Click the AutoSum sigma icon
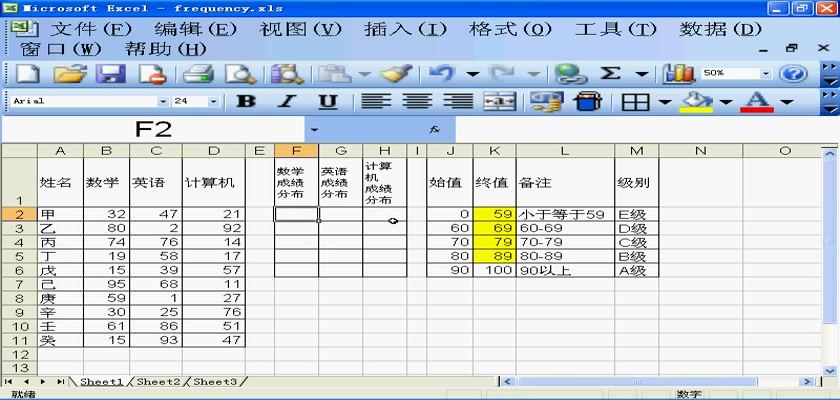Image resolution: width=840 pixels, height=400 pixels. [x=610, y=74]
